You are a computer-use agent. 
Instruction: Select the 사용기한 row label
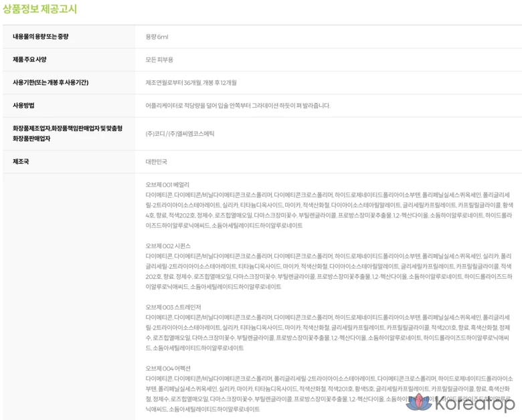click(x=50, y=82)
